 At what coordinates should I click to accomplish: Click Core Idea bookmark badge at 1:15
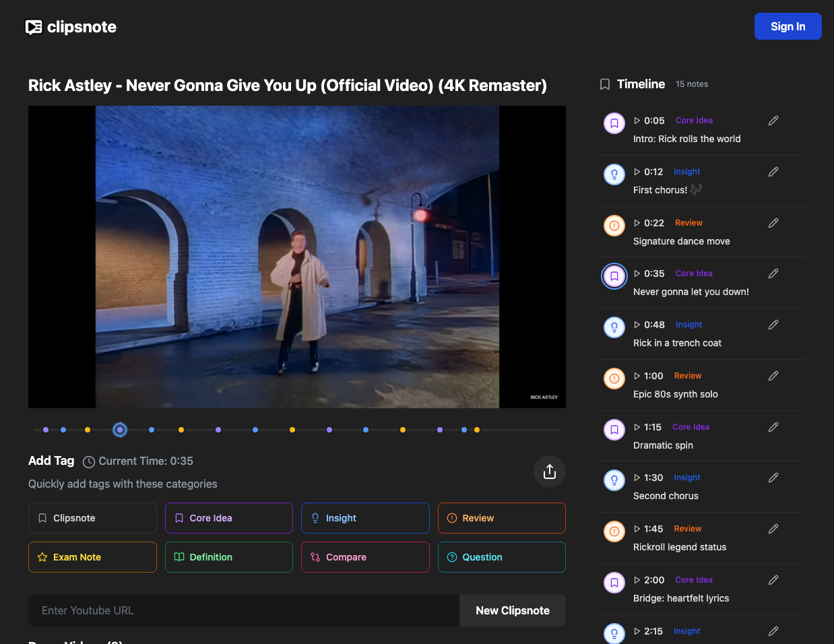(x=614, y=430)
